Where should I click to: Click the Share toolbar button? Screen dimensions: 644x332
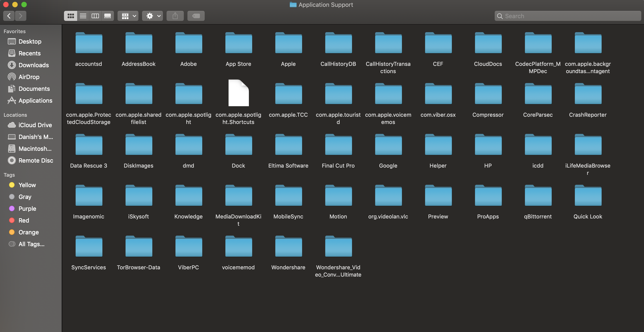(x=175, y=16)
